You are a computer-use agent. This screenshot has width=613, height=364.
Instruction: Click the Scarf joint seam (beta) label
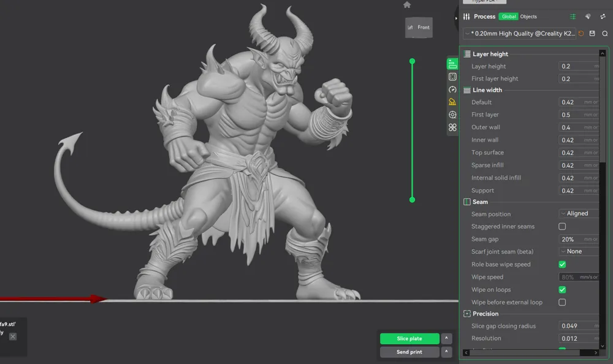[x=503, y=251]
